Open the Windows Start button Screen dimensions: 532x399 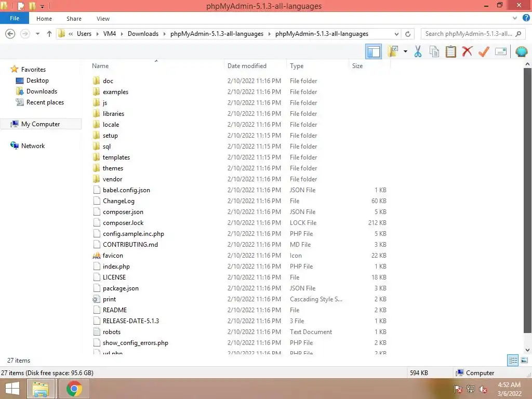coord(12,389)
